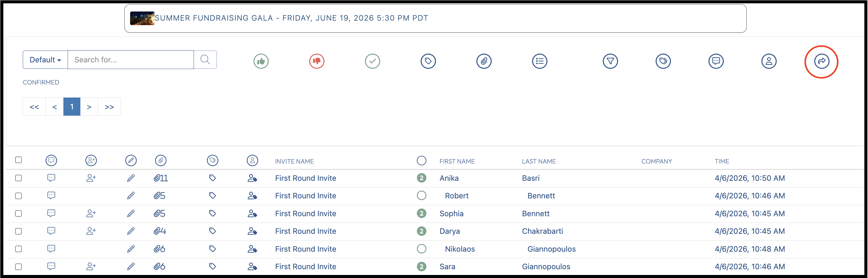Click empty circle next to Robert

[421, 195]
